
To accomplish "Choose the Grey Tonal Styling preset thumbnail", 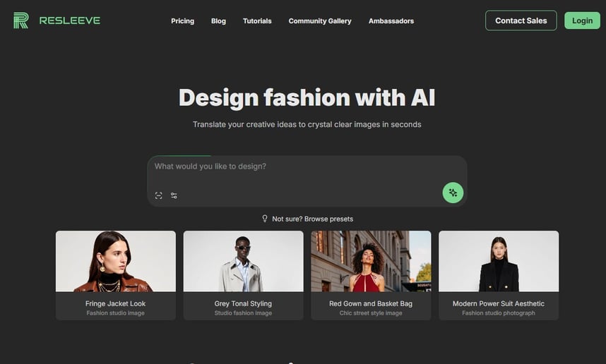I will coord(243,261).
